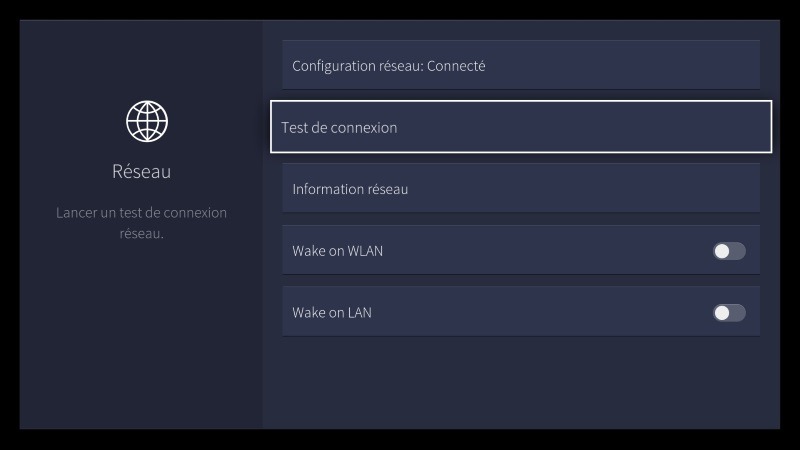Click the globe network icon

point(147,121)
